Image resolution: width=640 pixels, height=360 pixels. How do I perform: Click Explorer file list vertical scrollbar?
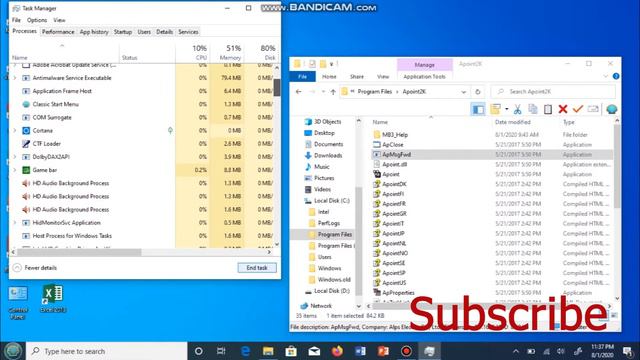(617, 167)
